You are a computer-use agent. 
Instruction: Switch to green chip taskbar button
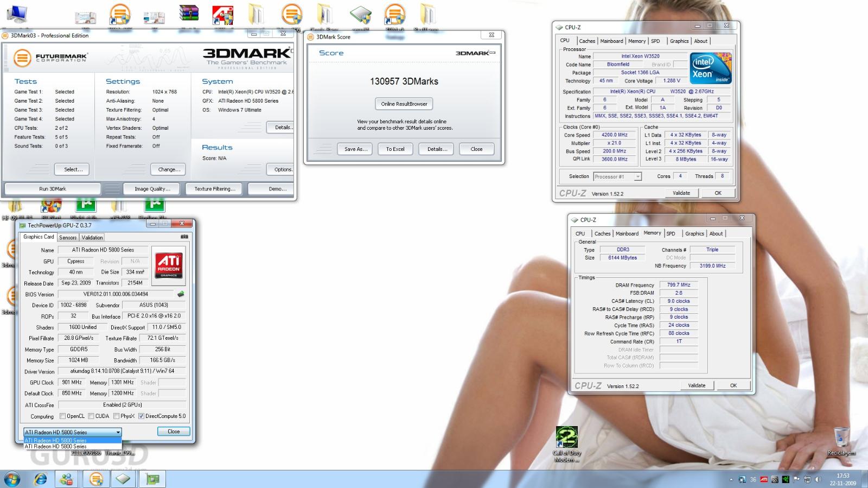click(x=123, y=479)
